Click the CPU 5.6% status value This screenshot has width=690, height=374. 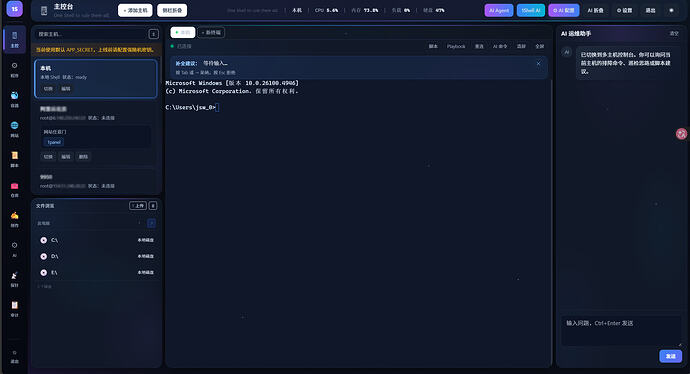pyautogui.click(x=327, y=10)
